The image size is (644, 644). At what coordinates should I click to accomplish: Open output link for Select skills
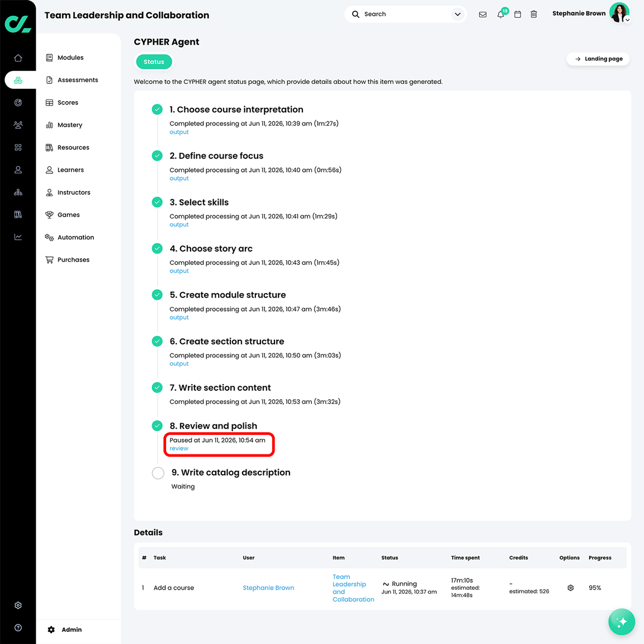point(179,225)
